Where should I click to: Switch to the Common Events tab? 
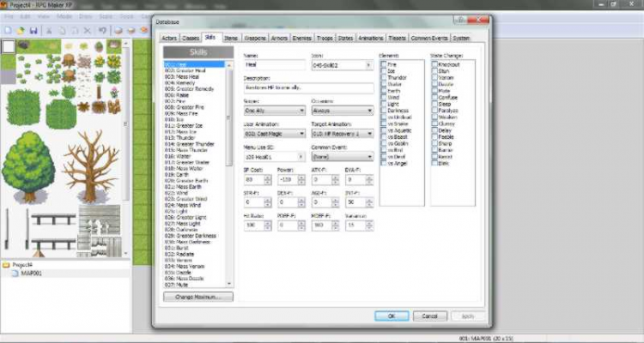pos(429,38)
